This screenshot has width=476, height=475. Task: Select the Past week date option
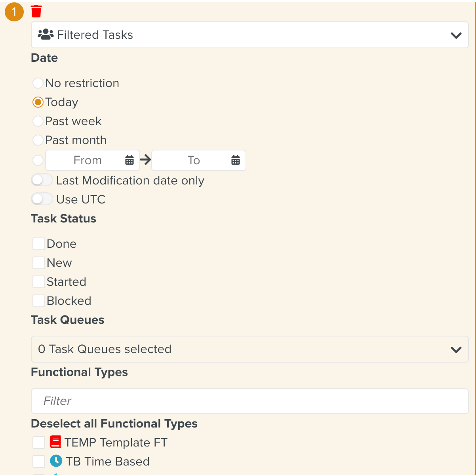click(x=38, y=121)
